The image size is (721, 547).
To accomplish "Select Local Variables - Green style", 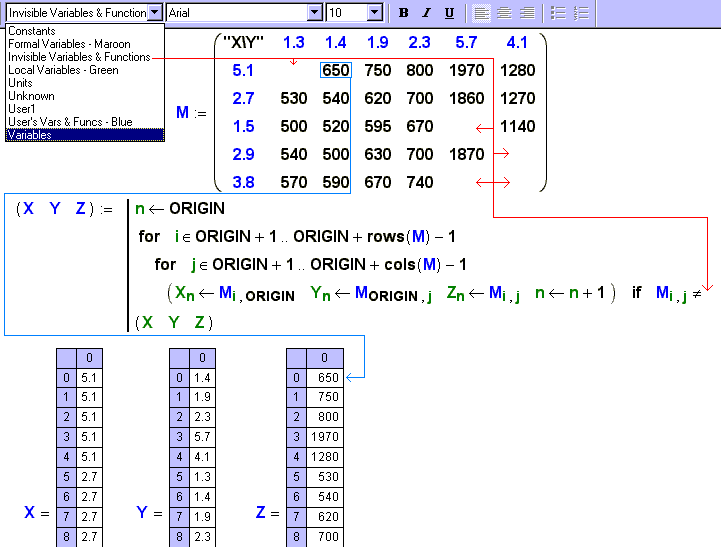I will coord(85,70).
